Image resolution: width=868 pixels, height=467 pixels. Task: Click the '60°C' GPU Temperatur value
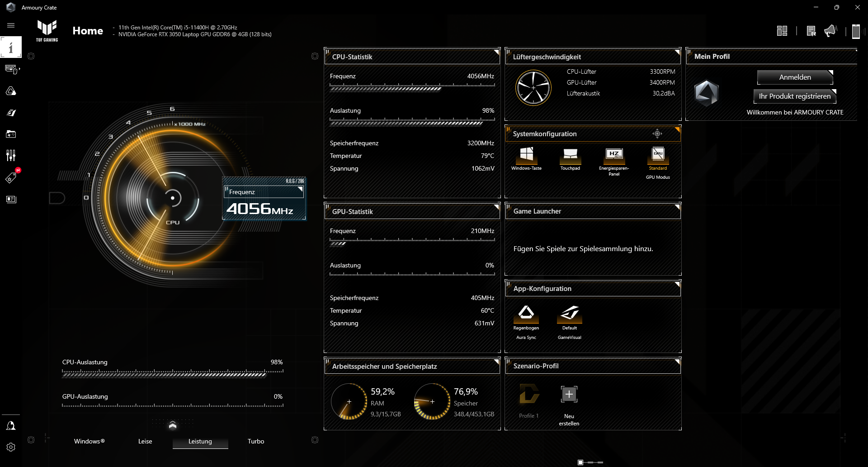coord(487,310)
